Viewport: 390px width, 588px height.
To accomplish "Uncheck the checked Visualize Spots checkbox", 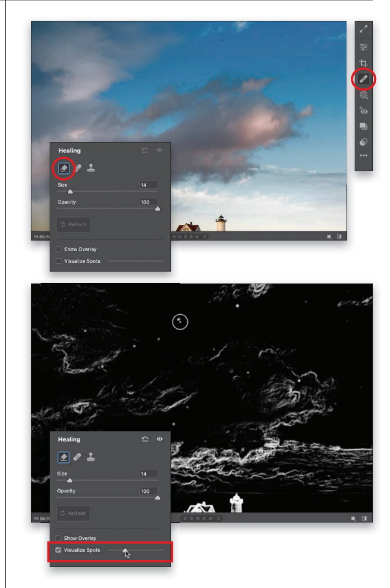I will [x=58, y=550].
